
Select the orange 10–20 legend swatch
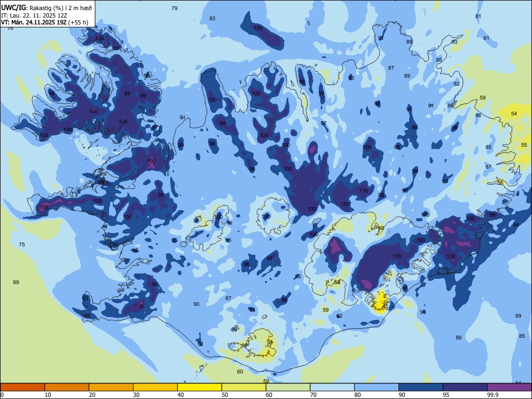[x=67, y=387]
